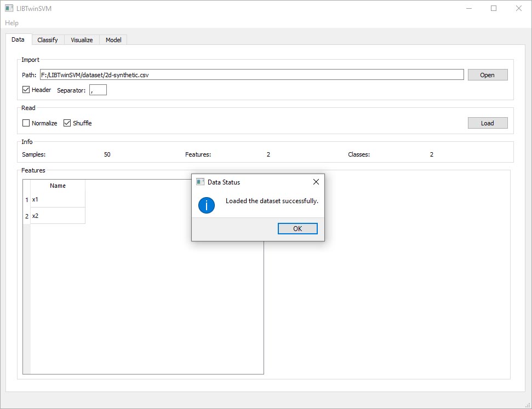The height and width of the screenshot is (409, 532).
Task: Select the x1 feature cell
Action: coord(58,199)
